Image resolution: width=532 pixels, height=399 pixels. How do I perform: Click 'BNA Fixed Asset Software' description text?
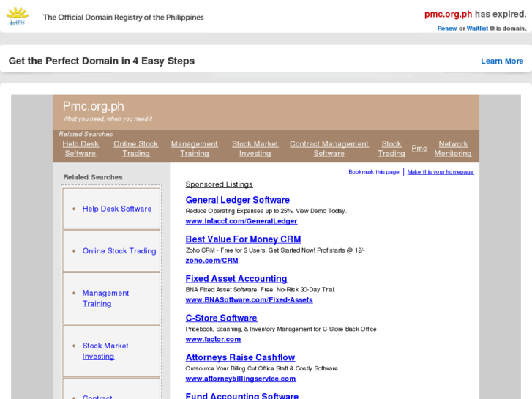(261, 290)
